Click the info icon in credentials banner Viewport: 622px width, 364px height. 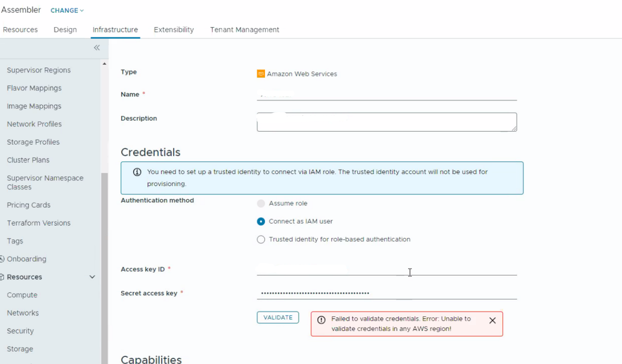coord(137,172)
